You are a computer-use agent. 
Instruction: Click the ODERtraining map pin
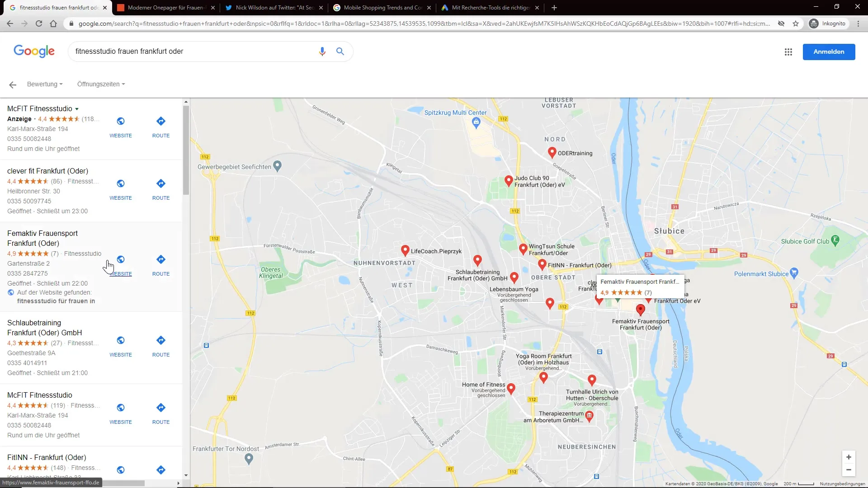(552, 152)
